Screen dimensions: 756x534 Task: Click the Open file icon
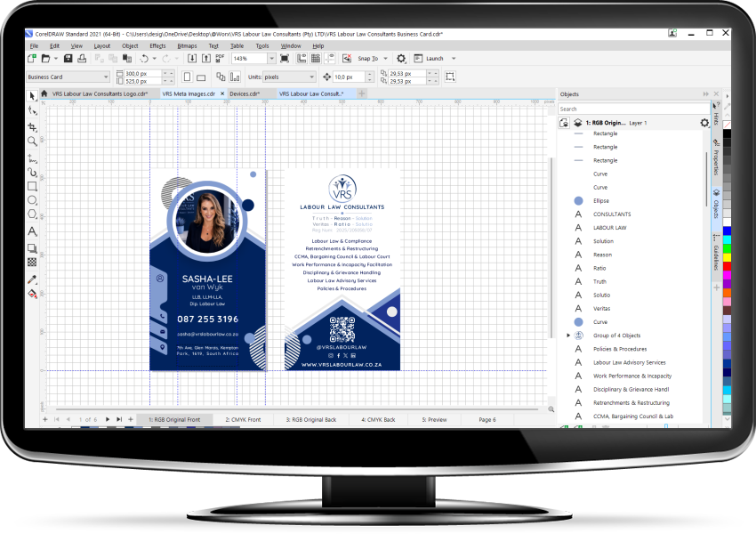pos(45,59)
